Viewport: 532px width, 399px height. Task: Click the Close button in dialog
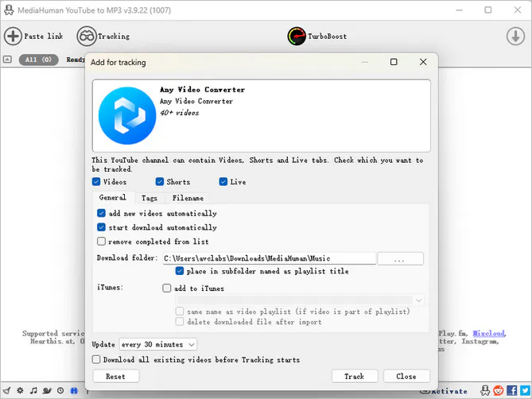point(406,376)
